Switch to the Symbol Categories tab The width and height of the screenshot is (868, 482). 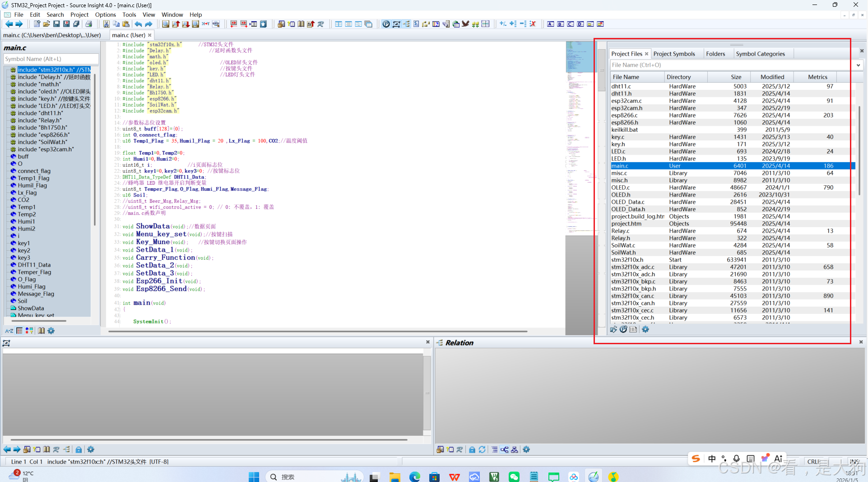[760, 54]
